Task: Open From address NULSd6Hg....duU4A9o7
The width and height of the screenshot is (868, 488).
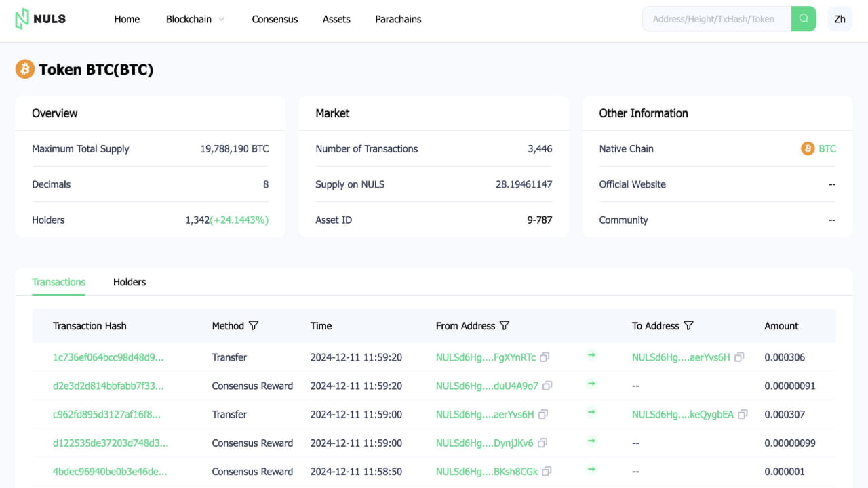Action: pyautogui.click(x=487, y=386)
